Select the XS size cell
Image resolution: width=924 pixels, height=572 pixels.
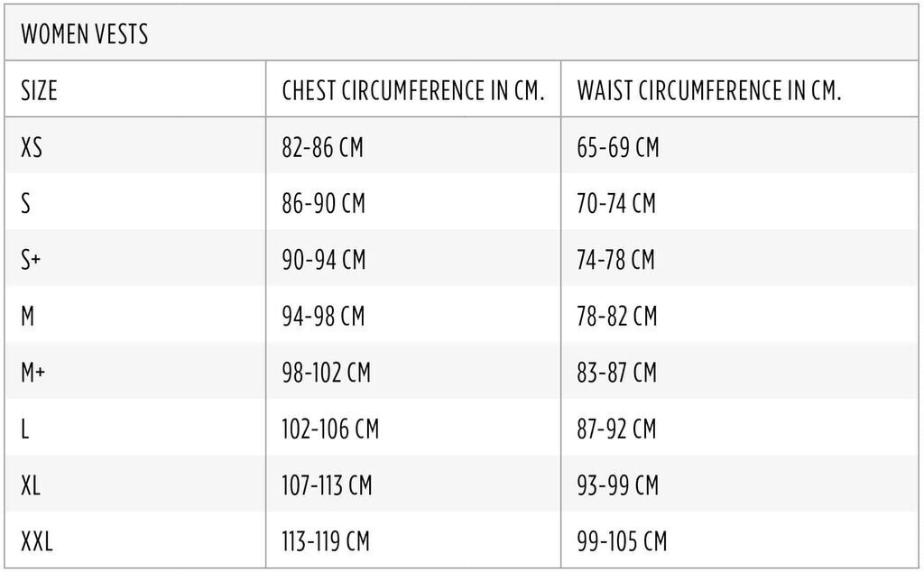[32, 147]
